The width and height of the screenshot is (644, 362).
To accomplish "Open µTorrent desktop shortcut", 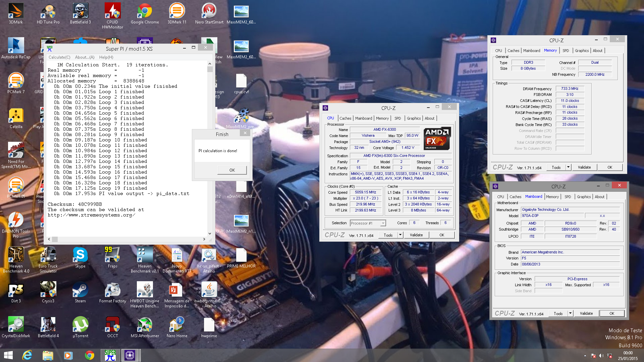I will tap(80, 327).
